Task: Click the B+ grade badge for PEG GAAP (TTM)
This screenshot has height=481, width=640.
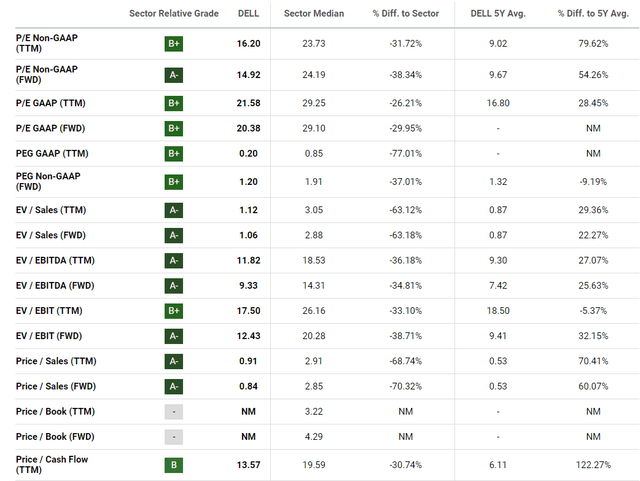Action: pyautogui.click(x=174, y=153)
